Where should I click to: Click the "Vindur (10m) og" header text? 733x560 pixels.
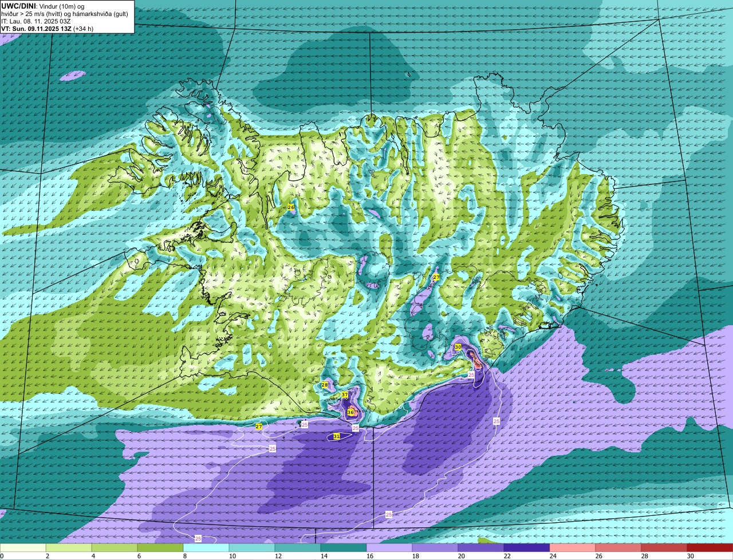click(x=61, y=6)
